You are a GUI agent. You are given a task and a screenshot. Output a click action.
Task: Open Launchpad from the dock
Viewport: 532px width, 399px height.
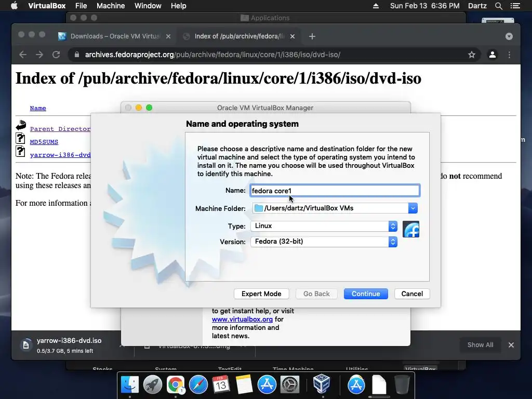[152, 384]
